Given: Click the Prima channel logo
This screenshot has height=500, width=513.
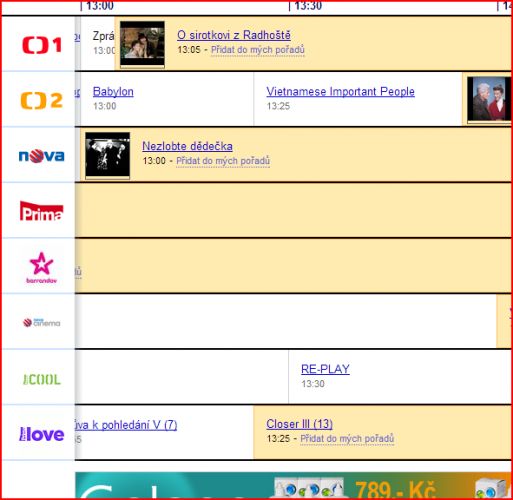Looking at the screenshot, I should [41, 211].
